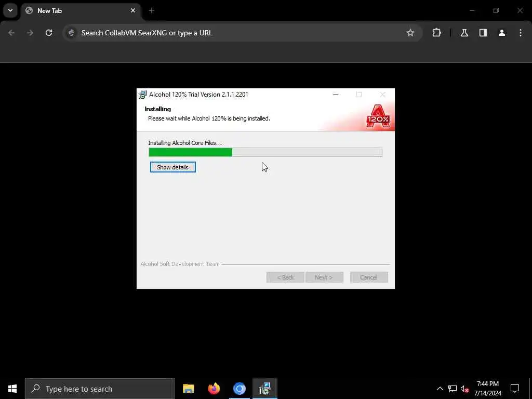
Task: Bookmark this tab with the star icon
Action: (x=410, y=33)
